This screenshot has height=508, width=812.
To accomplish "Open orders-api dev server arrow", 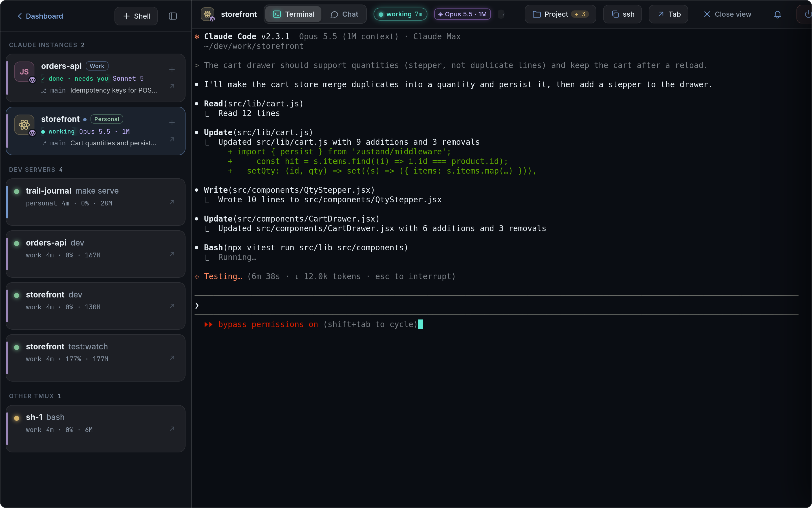I will 172,254.
